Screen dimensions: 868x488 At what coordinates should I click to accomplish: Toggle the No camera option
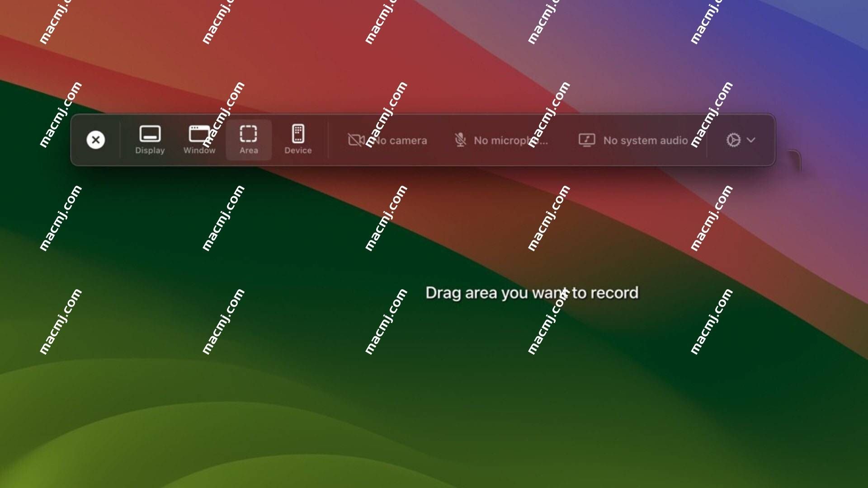pos(387,141)
